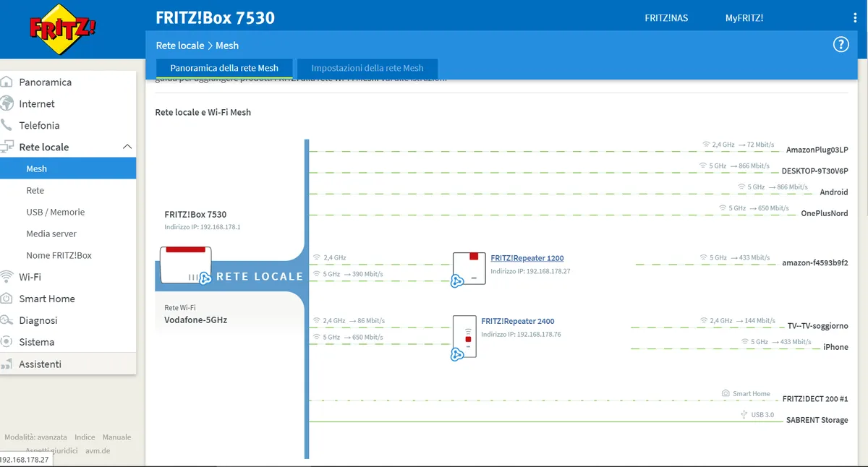The image size is (868, 467).
Task: Click the FRITZ!Box 7530 device image
Action: click(x=185, y=265)
